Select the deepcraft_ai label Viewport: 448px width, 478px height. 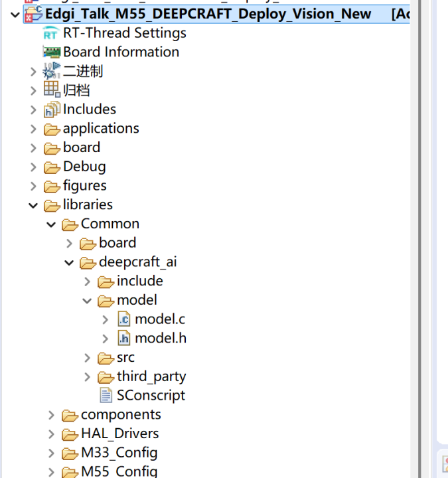138,262
